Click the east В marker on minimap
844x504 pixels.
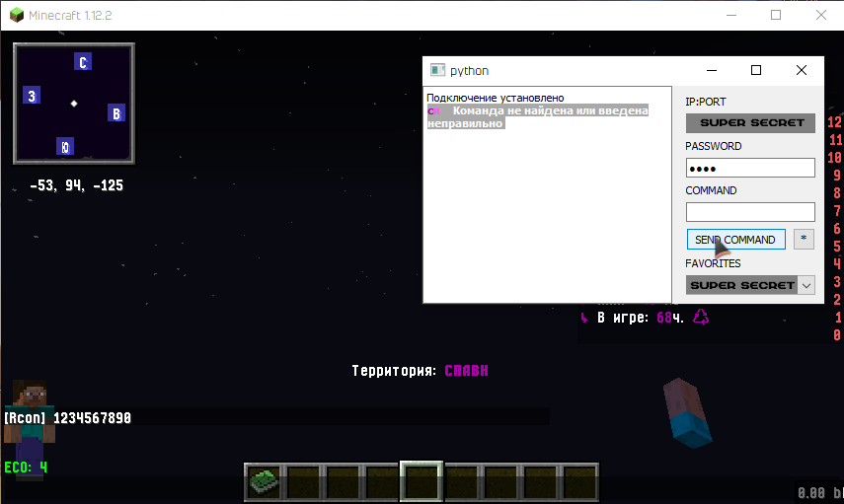click(116, 113)
